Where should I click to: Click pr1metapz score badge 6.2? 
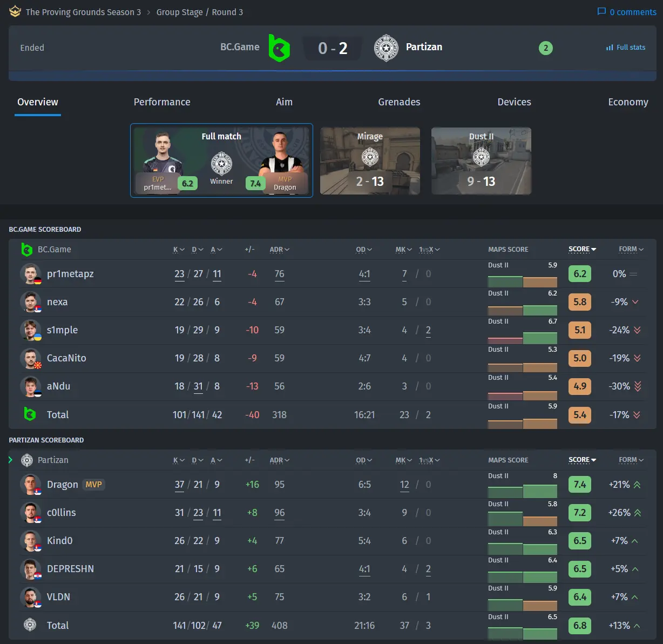(580, 274)
